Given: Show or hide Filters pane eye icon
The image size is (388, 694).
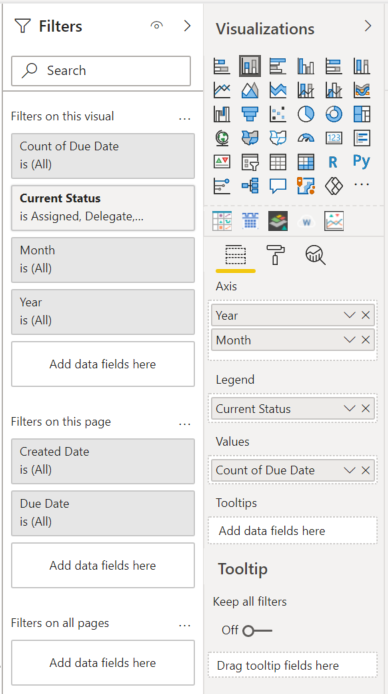Looking at the screenshot, I should (156, 26).
